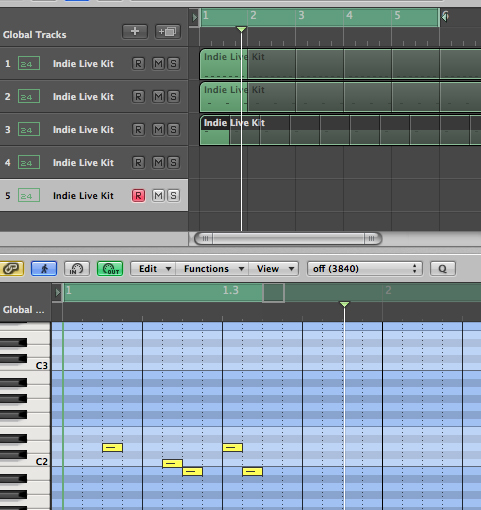481x510 pixels.
Task: Click the add new track plus button
Action: [135, 32]
